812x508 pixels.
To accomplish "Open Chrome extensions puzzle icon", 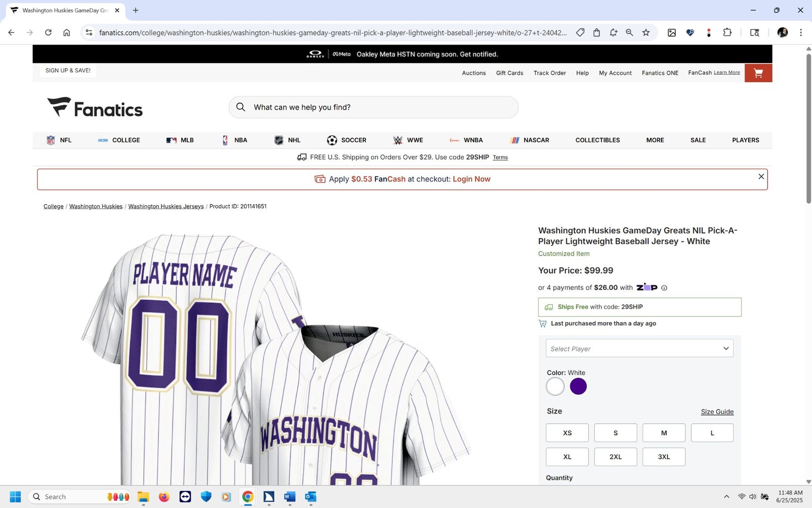I will [x=727, y=33].
